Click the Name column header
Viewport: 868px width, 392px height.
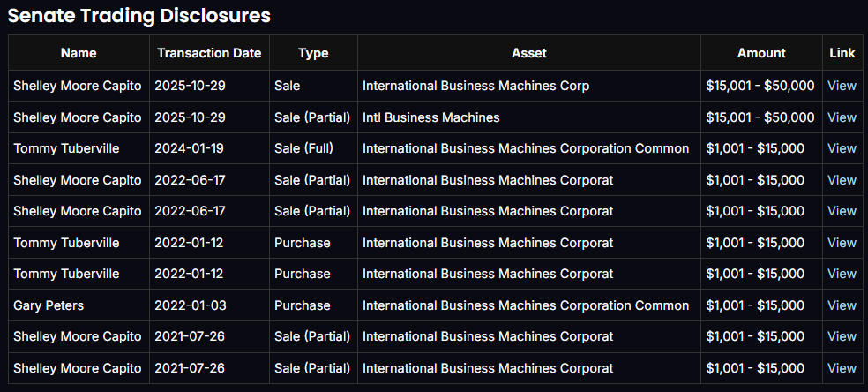click(79, 53)
